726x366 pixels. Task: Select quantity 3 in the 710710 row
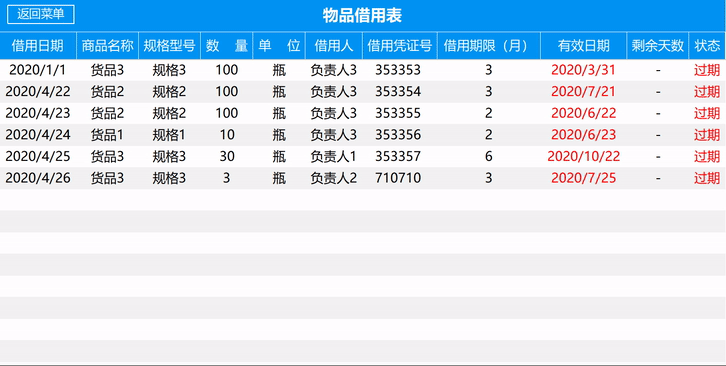[226, 178]
